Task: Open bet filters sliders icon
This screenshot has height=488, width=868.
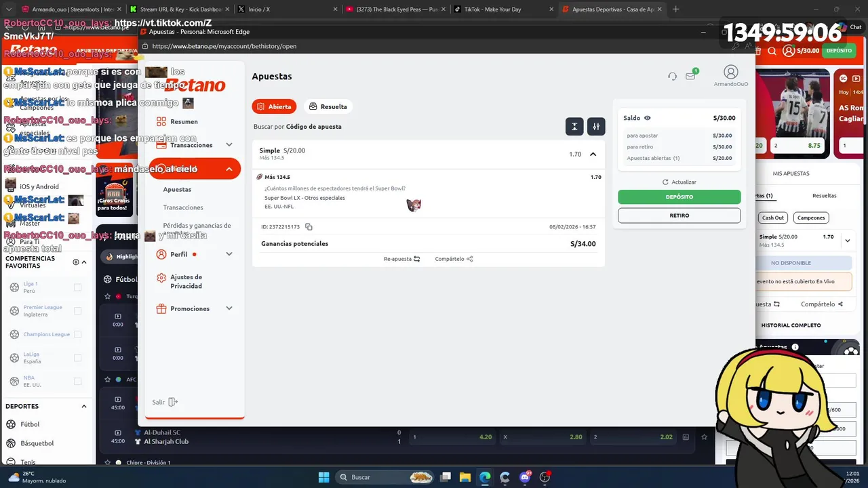Action: [596, 126]
